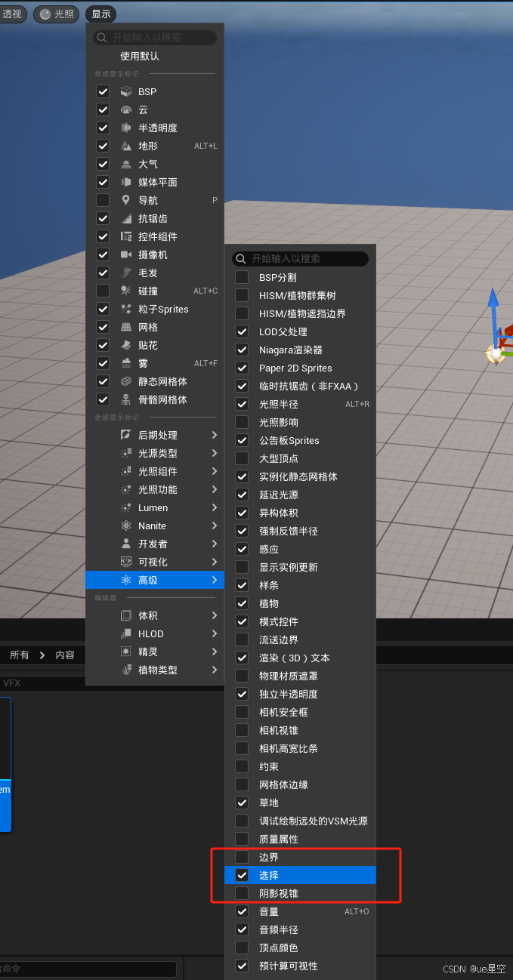The height and width of the screenshot is (980, 513).
Task: Click the static mesh icon beside 静态网格体
Action: 126,381
